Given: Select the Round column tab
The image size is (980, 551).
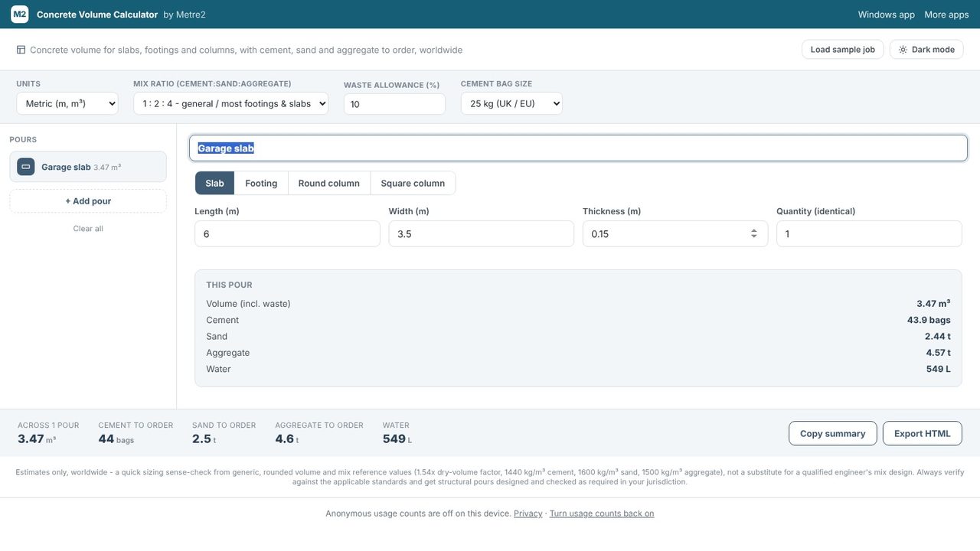Looking at the screenshot, I should (x=329, y=184).
